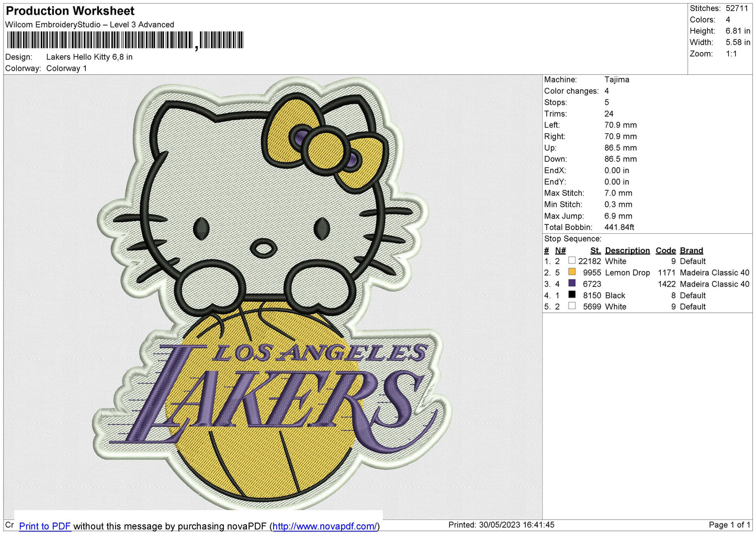Viewport: 756px width, 534px height.
Task: Click the Stop Sequence heading
Action: point(573,239)
